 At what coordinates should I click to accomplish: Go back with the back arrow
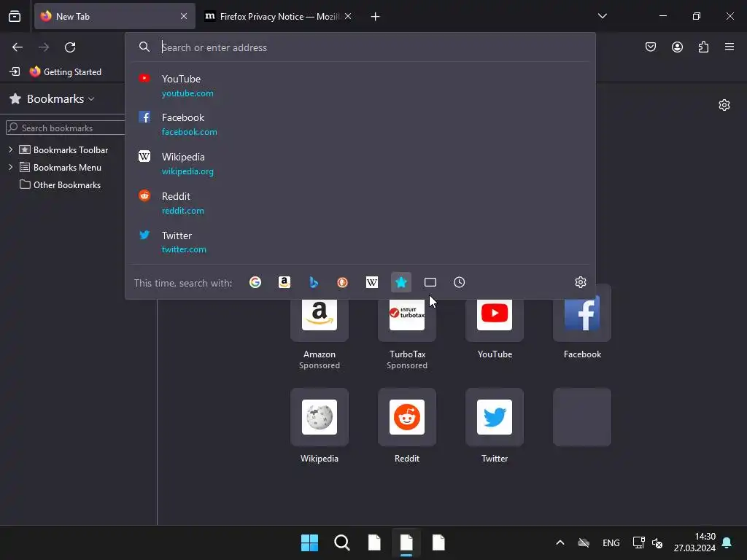pos(18,47)
